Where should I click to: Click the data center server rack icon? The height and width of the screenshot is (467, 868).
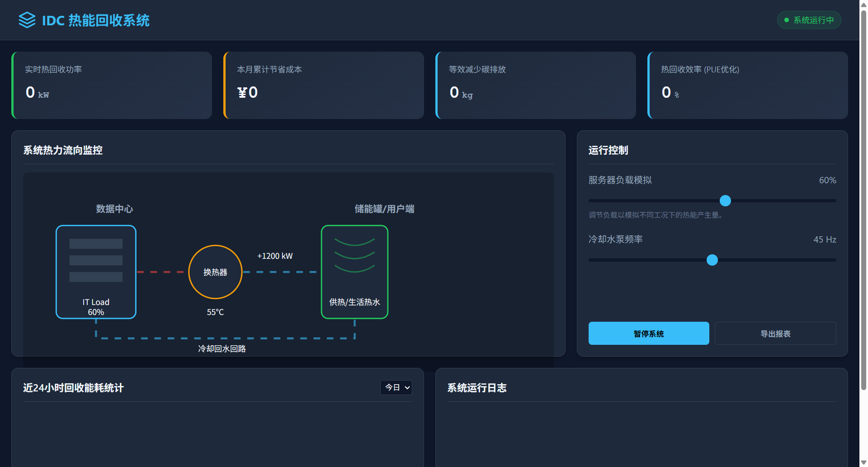click(96, 272)
